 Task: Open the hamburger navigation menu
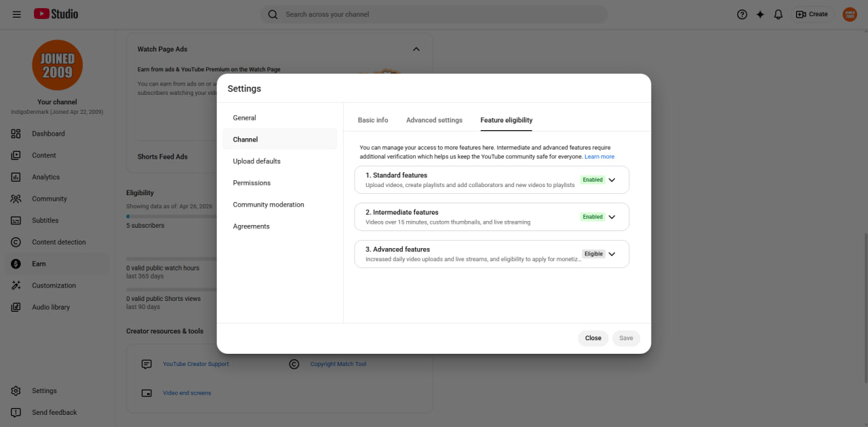tap(16, 14)
